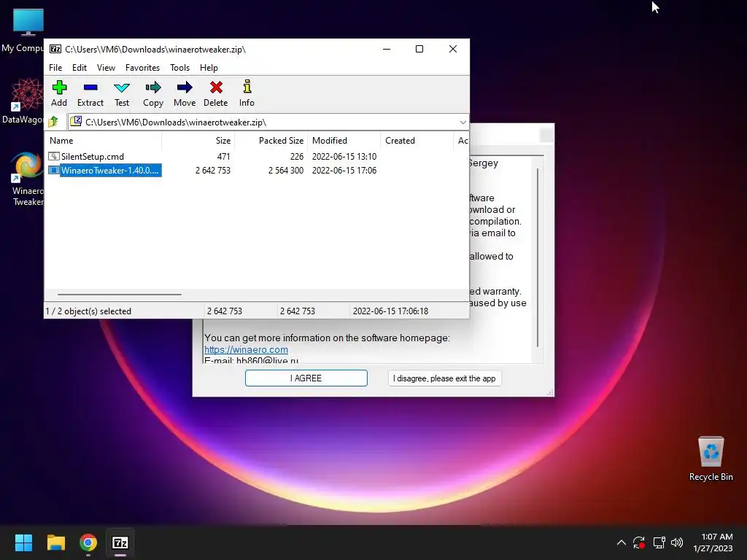Sort by Created column header

tap(417, 141)
